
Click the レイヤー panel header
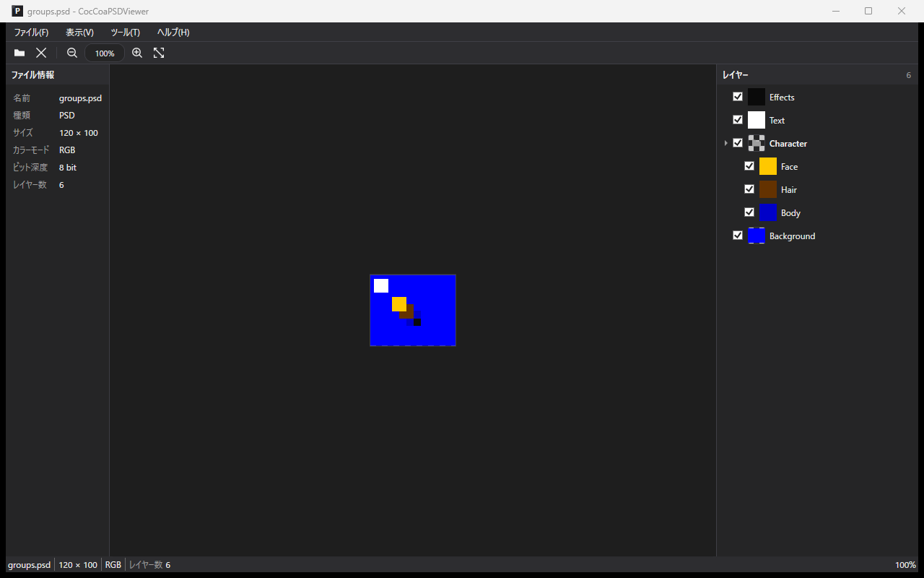(817, 75)
